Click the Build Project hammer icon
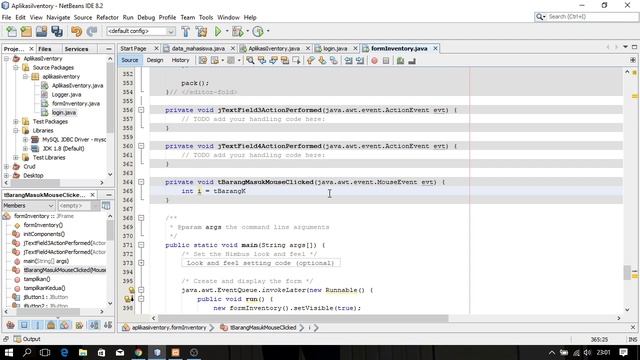The height and width of the screenshot is (360, 640). [186, 31]
